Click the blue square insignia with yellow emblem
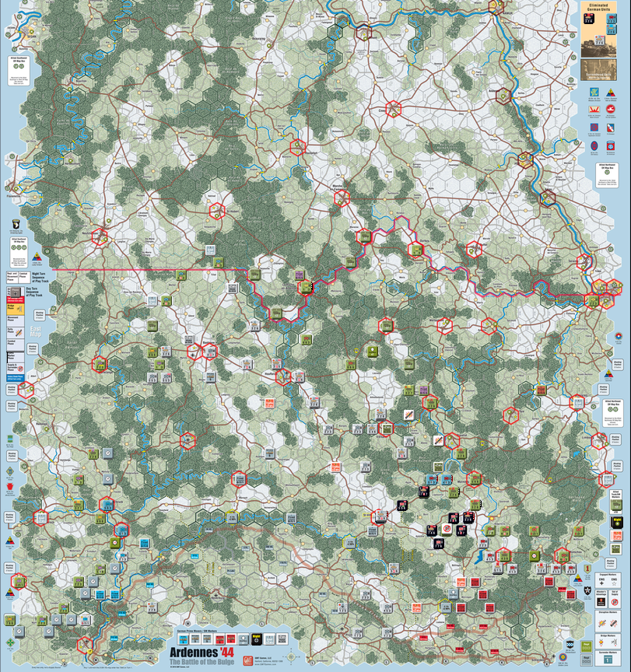 [x=594, y=92]
